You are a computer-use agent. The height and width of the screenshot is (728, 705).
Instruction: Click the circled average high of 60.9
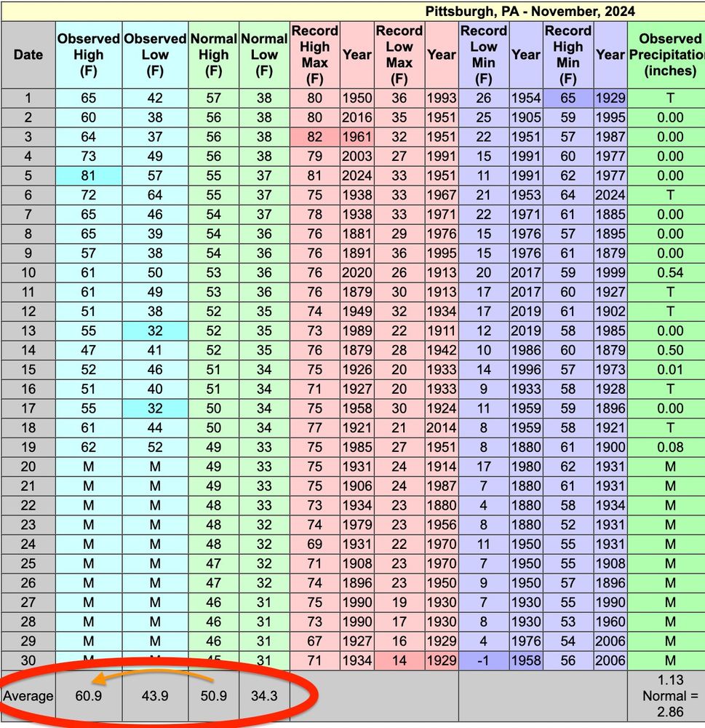click(x=88, y=695)
